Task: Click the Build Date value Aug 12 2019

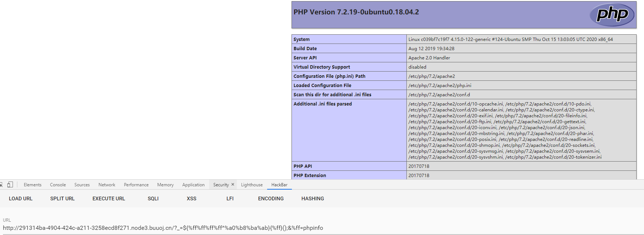Action: pyautogui.click(x=431, y=49)
